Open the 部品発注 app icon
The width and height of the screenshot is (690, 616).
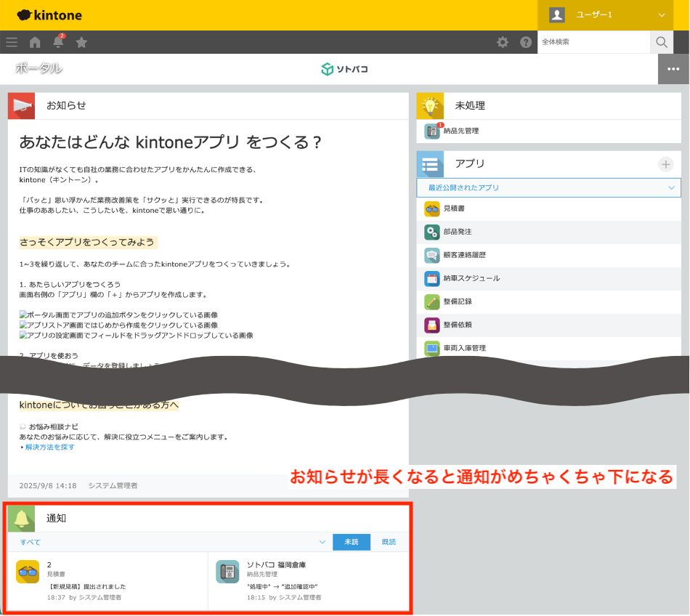tap(433, 232)
